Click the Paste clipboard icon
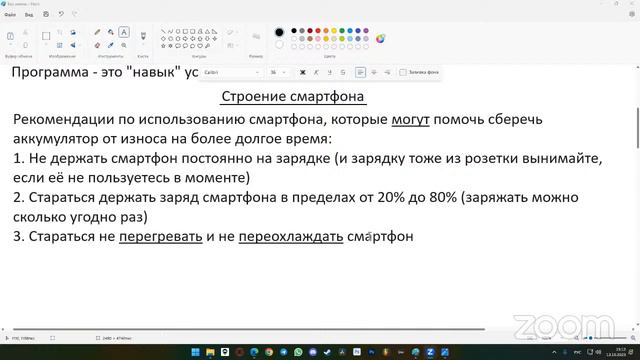Screen dimensions: 640x360 click(x=11, y=36)
